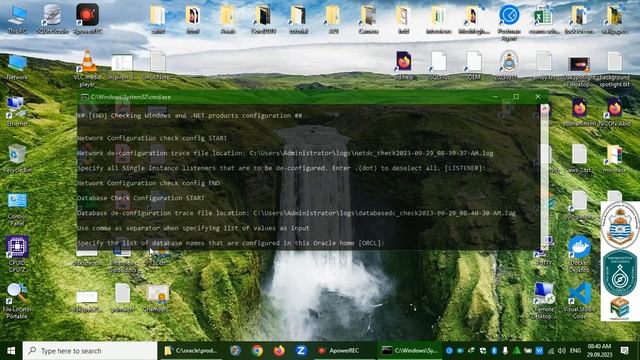Open the Firefox file icon left of the rightmost one

tap(579, 111)
